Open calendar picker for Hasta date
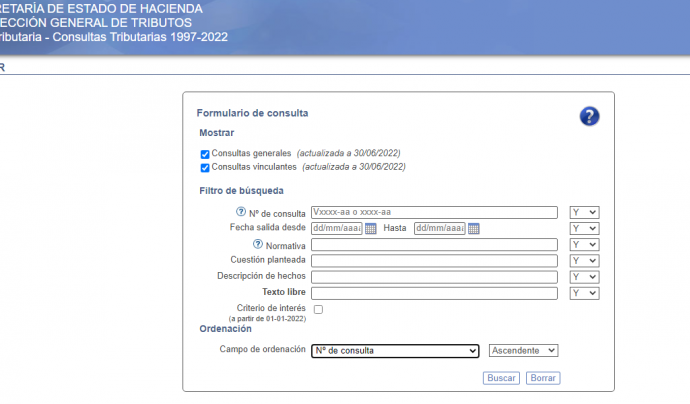The image size is (690, 404). tap(474, 229)
